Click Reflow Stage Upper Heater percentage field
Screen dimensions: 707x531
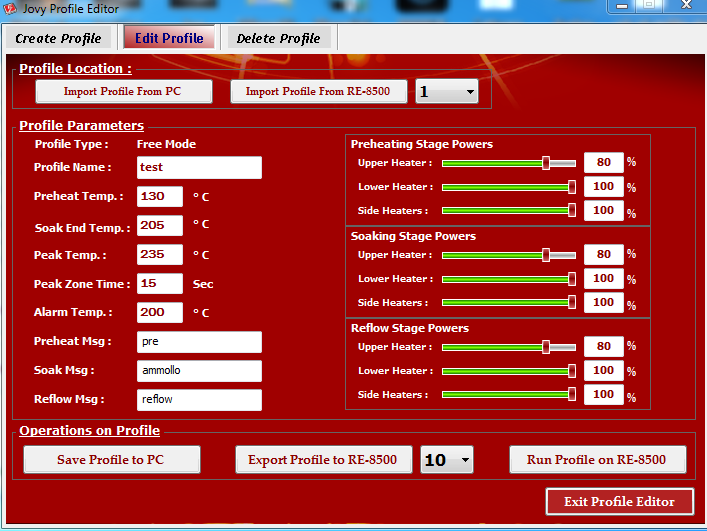point(603,347)
